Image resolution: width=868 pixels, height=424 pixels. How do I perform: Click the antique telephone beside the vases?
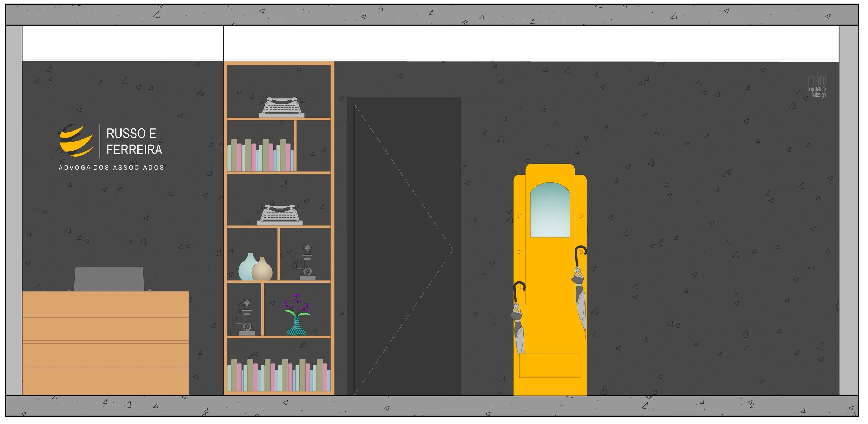[x=306, y=263]
